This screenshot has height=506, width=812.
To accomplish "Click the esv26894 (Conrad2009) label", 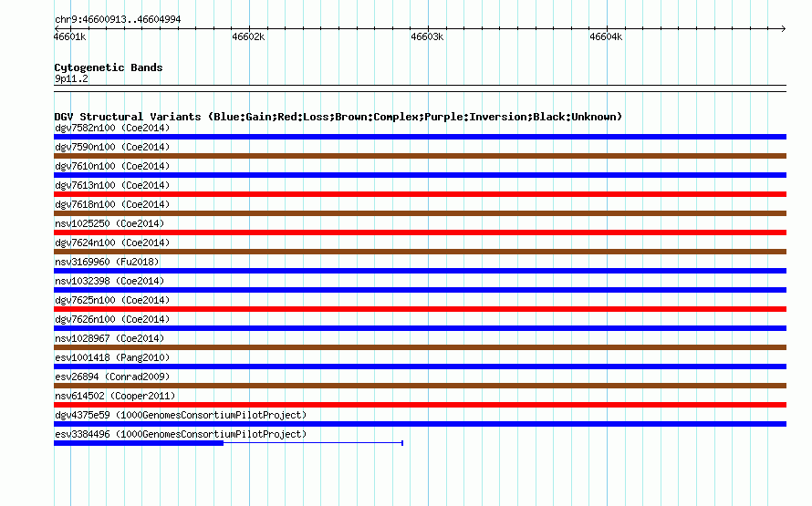I will (x=112, y=377).
